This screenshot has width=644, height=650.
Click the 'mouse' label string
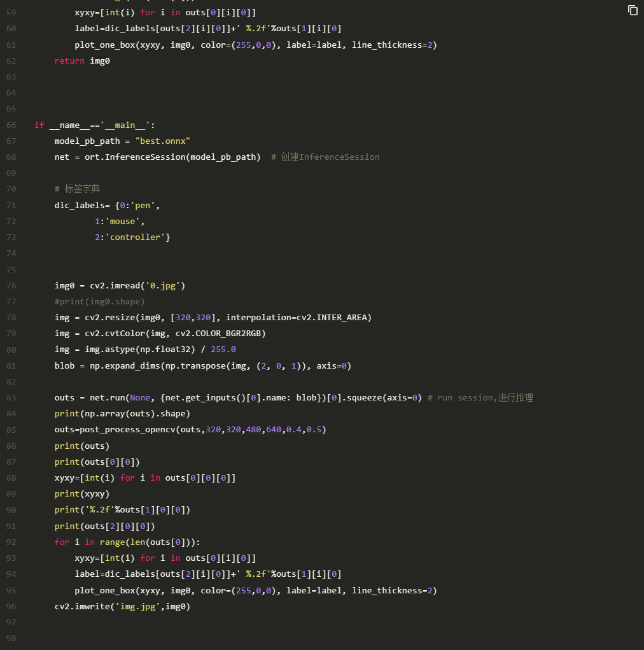coord(122,222)
